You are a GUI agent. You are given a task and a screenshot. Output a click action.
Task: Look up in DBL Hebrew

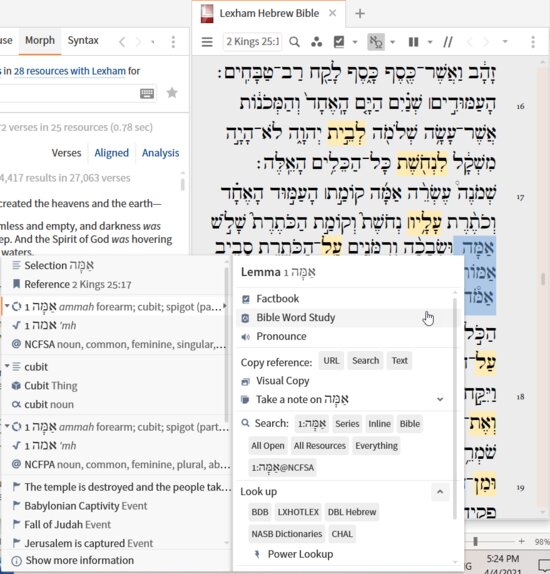click(352, 512)
